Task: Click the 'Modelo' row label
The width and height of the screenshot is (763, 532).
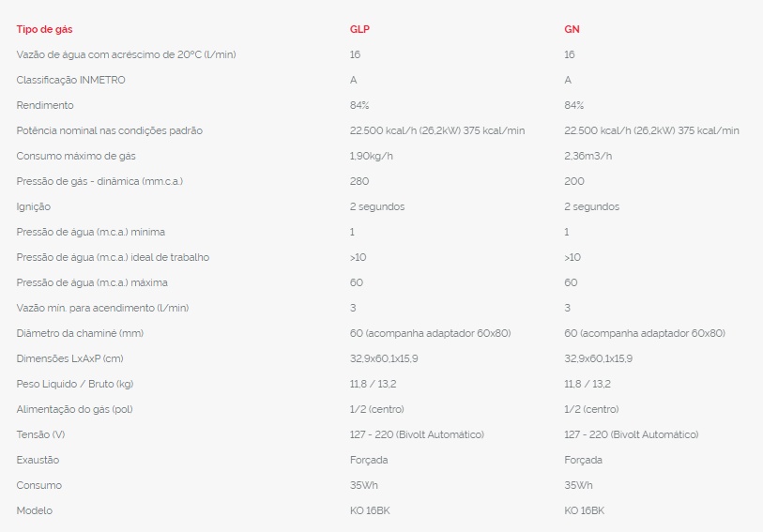Action: (35, 510)
